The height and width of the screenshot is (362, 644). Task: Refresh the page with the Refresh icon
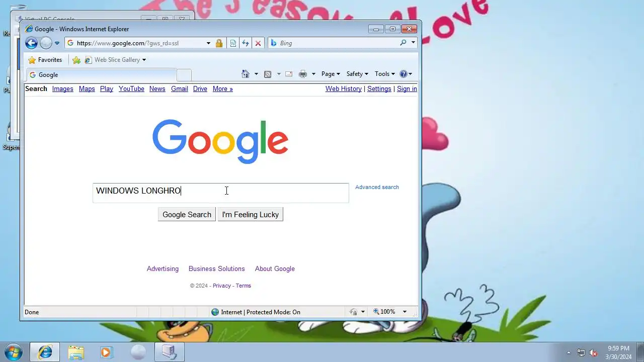246,43
